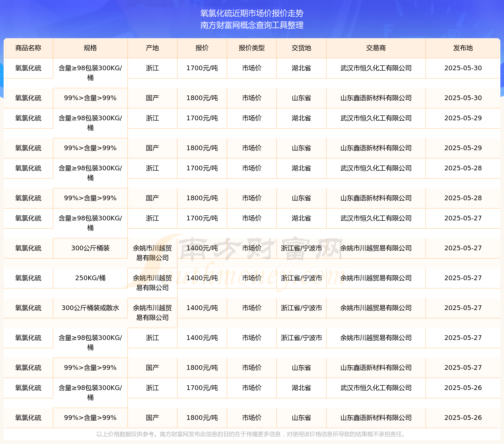Screen dimensions: 504x444
Task: Click 山东鑫语新材料有限公司 in the 2025-05-29 row
Action: coord(376,148)
